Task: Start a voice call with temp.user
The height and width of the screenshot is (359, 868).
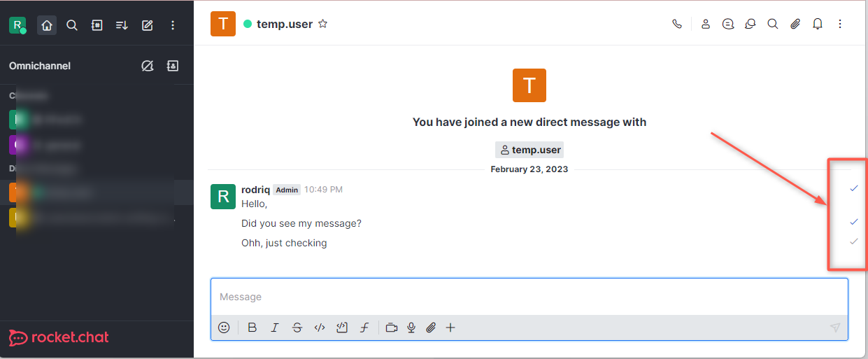Action: click(x=676, y=24)
